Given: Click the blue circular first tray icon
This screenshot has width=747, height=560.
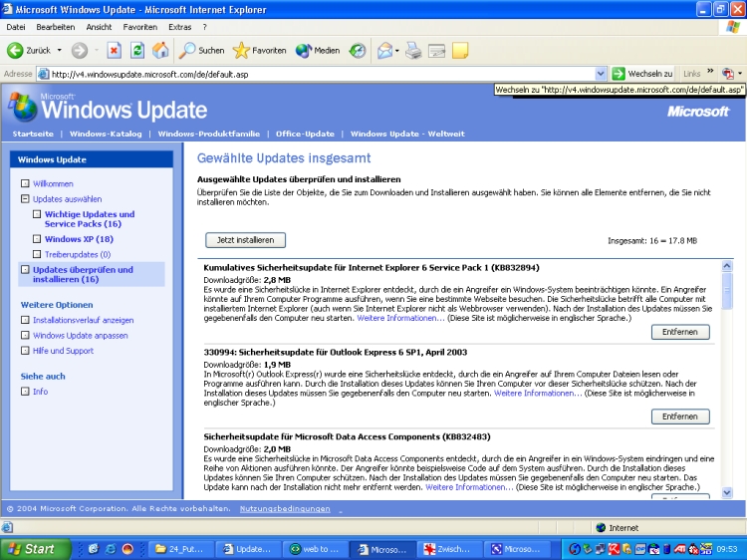Looking at the screenshot, I should click(x=574, y=549).
